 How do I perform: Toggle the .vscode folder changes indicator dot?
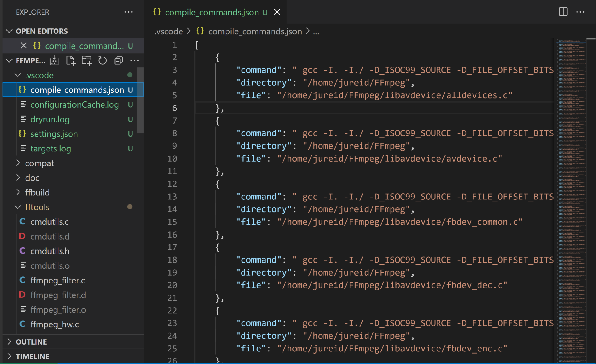coord(130,75)
